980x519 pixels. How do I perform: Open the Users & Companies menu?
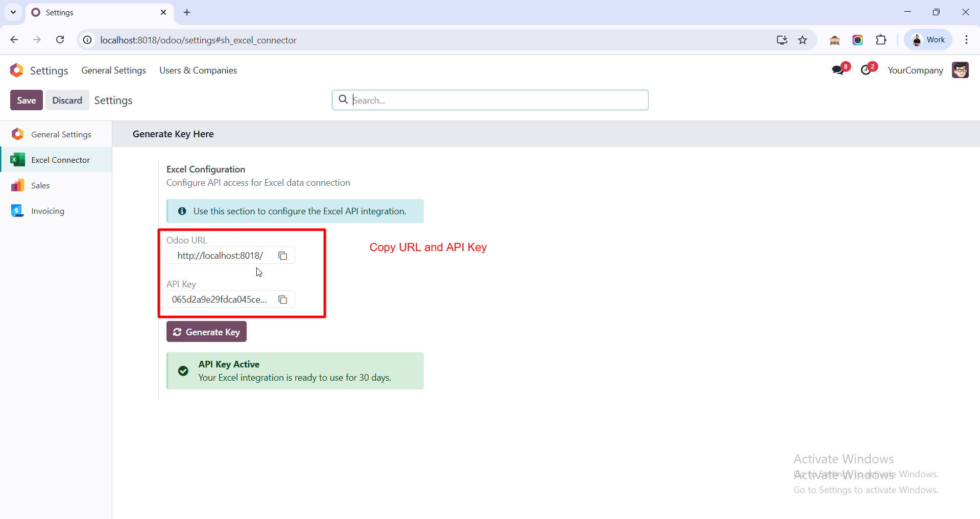[198, 70]
